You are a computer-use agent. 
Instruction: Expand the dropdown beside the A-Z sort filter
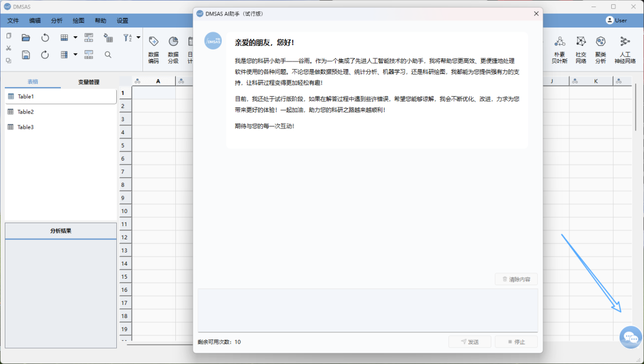(138, 38)
